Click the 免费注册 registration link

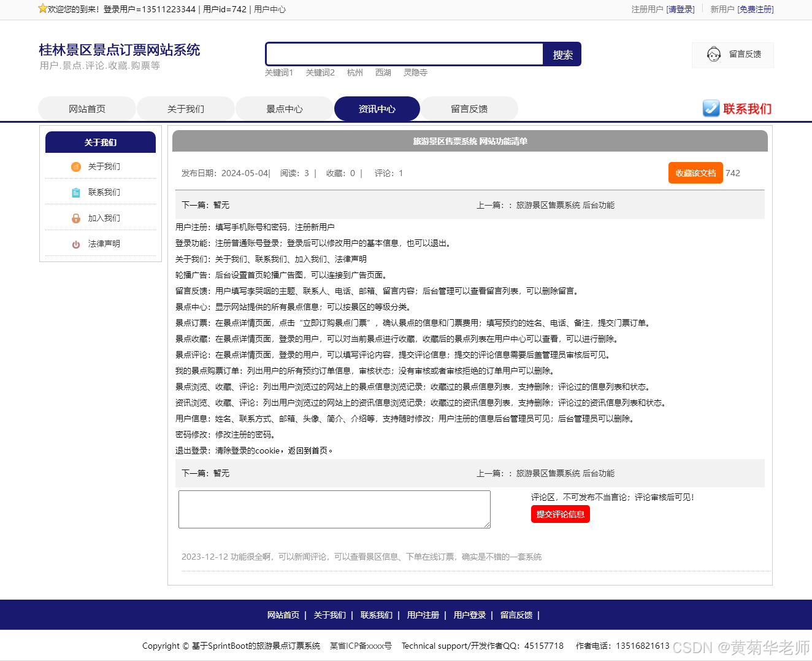coord(756,9)
